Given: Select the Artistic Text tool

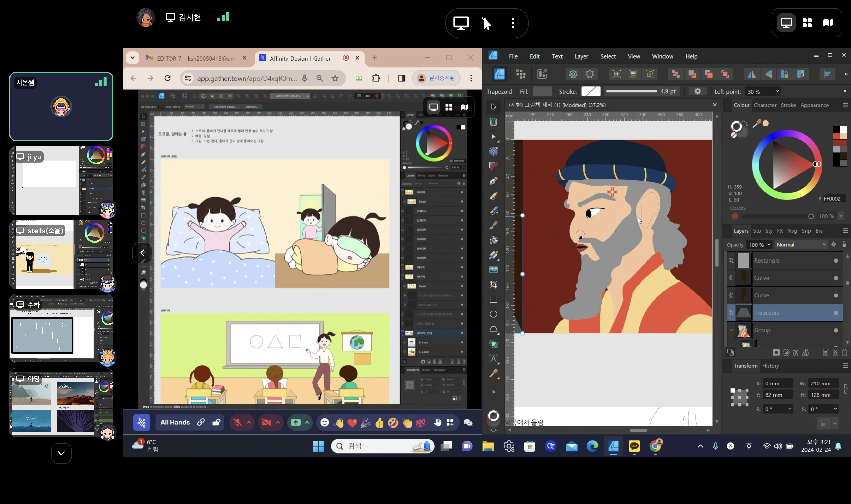Looking at the screenshot, I should click(x=493, y=359).
